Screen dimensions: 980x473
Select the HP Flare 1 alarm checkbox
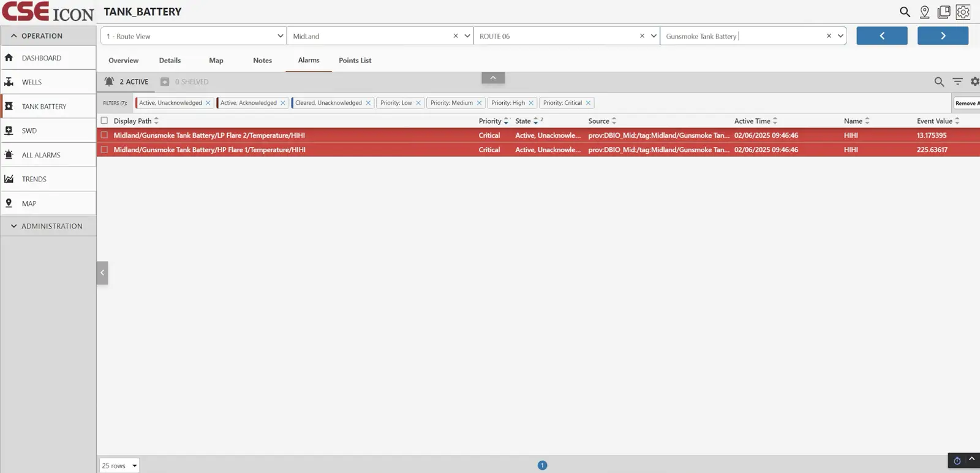(104, 149)
